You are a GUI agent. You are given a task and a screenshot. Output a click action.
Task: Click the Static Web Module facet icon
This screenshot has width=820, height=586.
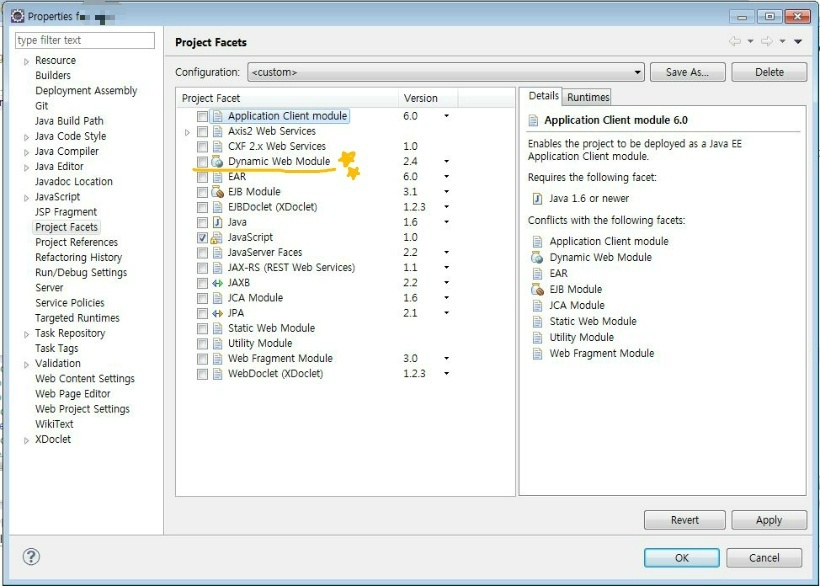tap(218, 329)
